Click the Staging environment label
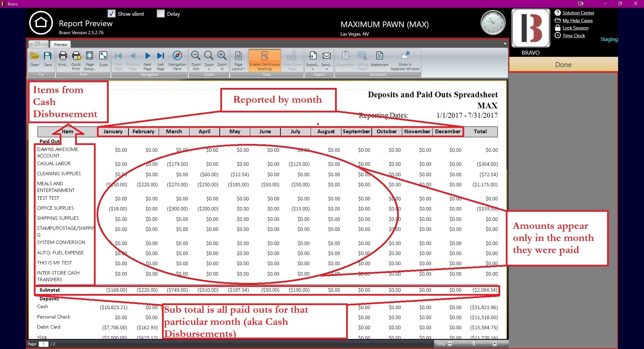Image resolution: width=644 pixels, height=349 pixels. 609,39
